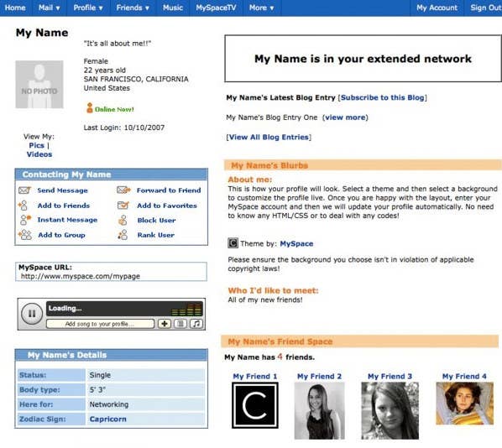The height and width of the screenshot is (448, 502).
Task: Click the music note icon in player
Action: [x=196, y=324]
